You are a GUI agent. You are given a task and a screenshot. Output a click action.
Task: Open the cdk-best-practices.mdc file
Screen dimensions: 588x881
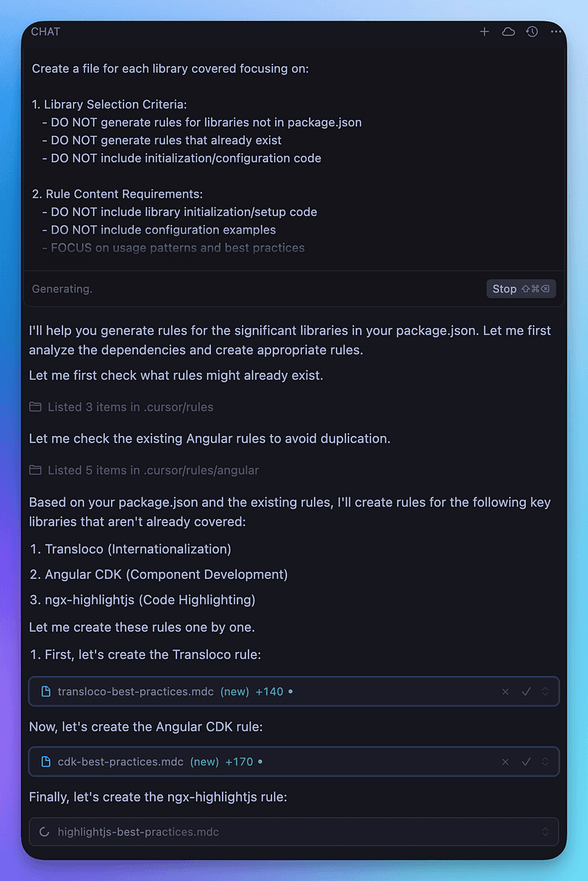coord(121,762)
